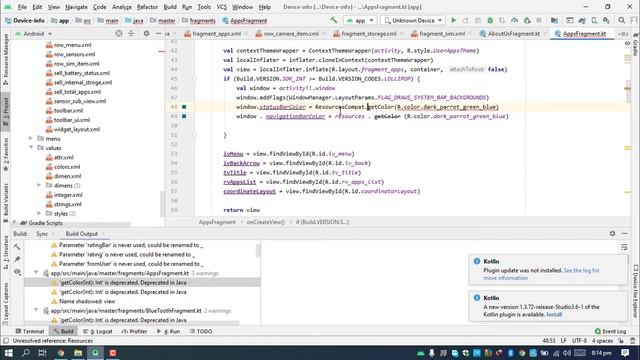Click Collapse All icon in Project panel
The height and width of the screenshot is (360, 640).
coord(131,33)
